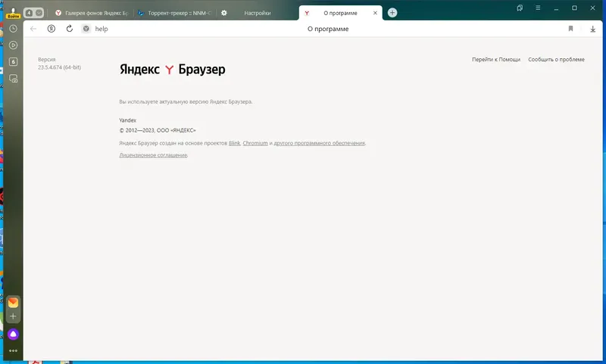Screen dimensions: 606x364
Task: Open the Yandex home page button
Action: [52, 29]
